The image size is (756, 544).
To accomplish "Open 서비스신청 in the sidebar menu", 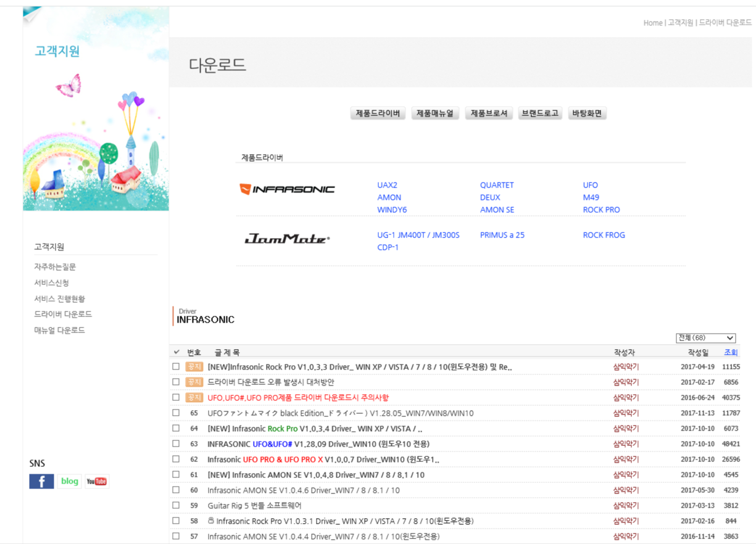I will [51, 283].
